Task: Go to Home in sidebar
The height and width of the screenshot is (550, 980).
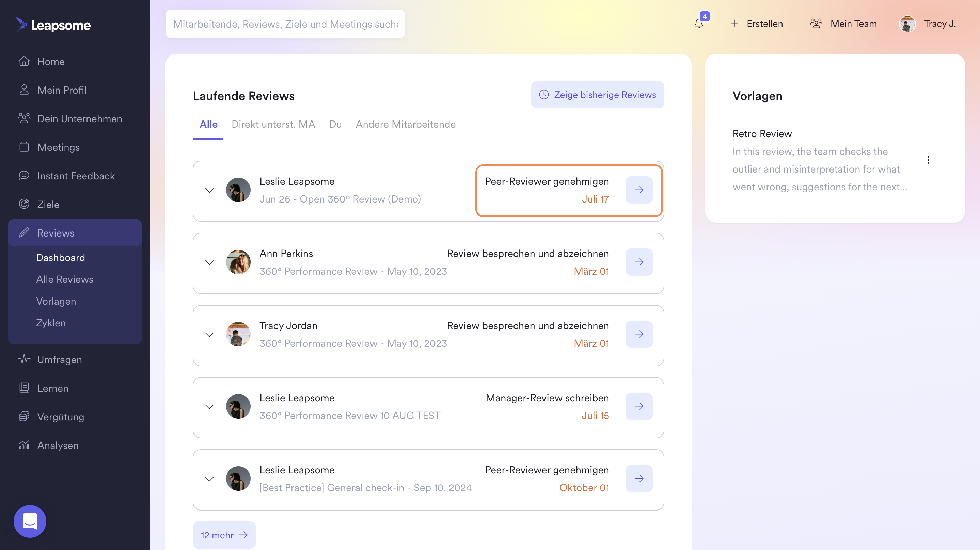Action: tap(51, 61)
